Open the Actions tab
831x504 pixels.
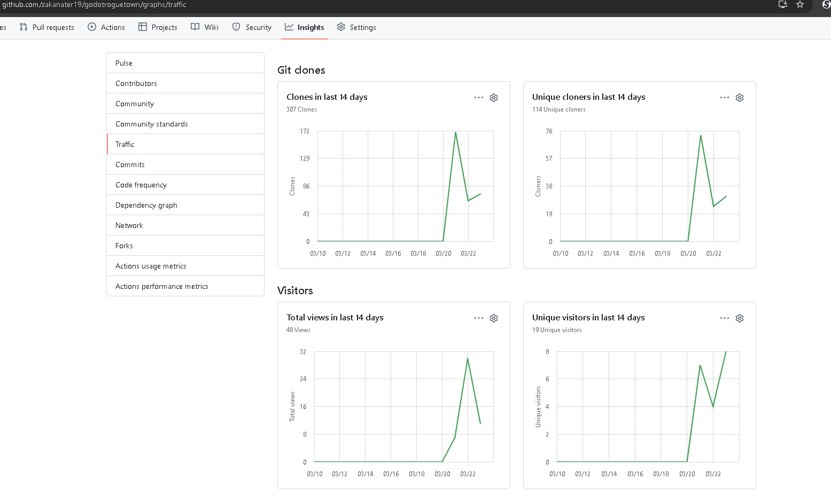click(x=106, y=27)
